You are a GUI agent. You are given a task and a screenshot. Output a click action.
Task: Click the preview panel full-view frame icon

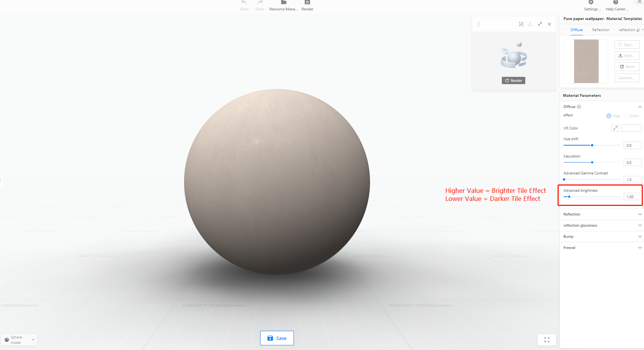point(521,24)
